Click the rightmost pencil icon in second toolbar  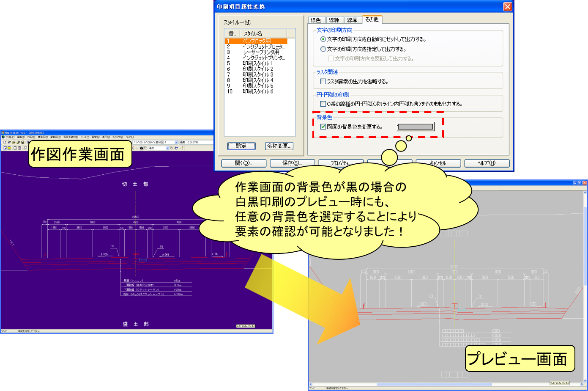click(182, 148)
